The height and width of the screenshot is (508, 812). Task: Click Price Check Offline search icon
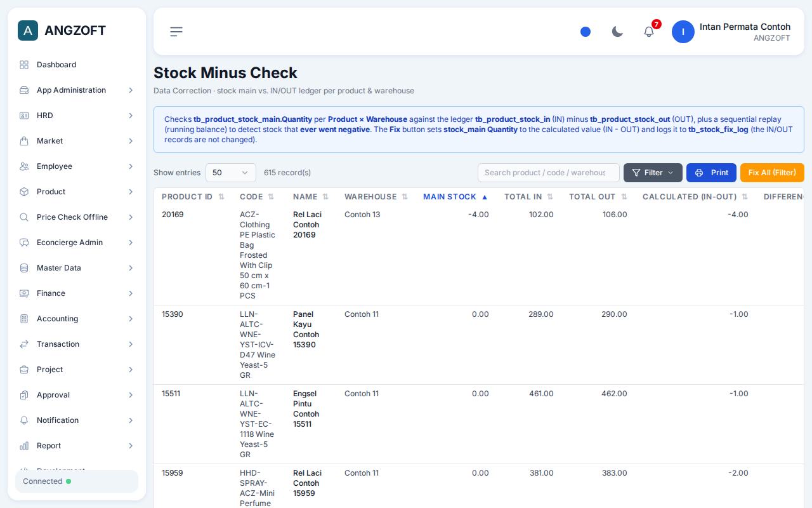(x=24, y=217)
